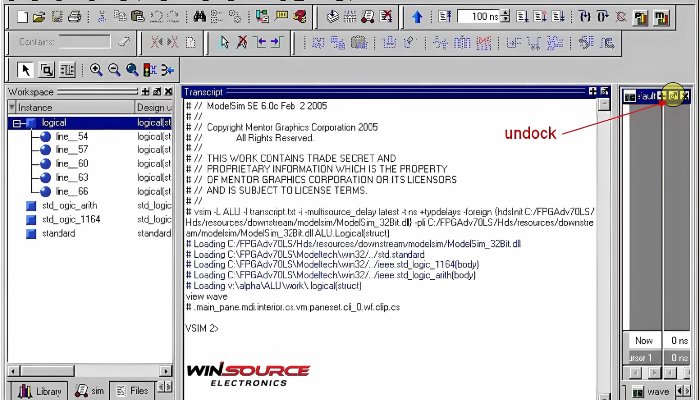Click the Zoom In magnifier icon
The image size is (700, 400).
96,69
